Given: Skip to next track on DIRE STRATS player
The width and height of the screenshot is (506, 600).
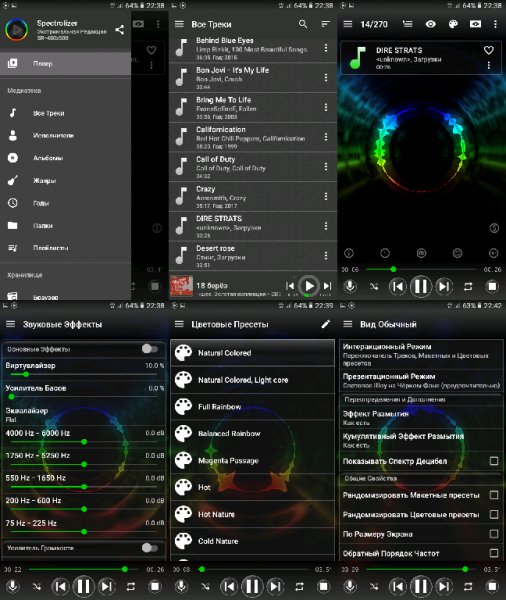Looking at the screenshot, I should coord(444,286).
